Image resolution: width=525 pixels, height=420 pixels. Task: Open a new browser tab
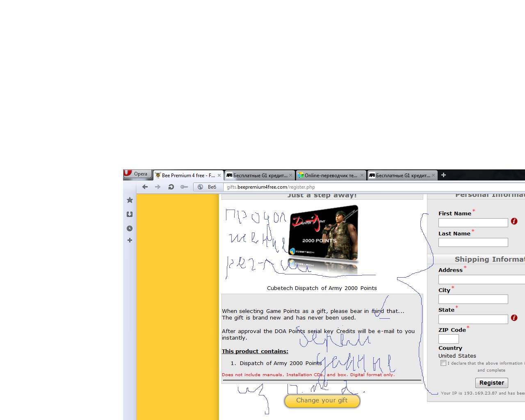[443, 175]
